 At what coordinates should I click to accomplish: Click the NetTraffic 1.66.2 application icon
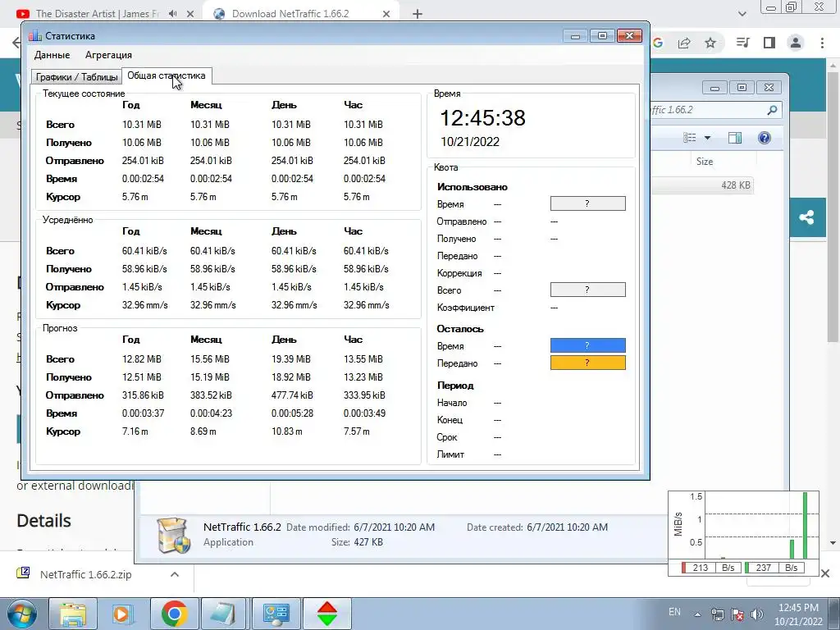(173, 535)
